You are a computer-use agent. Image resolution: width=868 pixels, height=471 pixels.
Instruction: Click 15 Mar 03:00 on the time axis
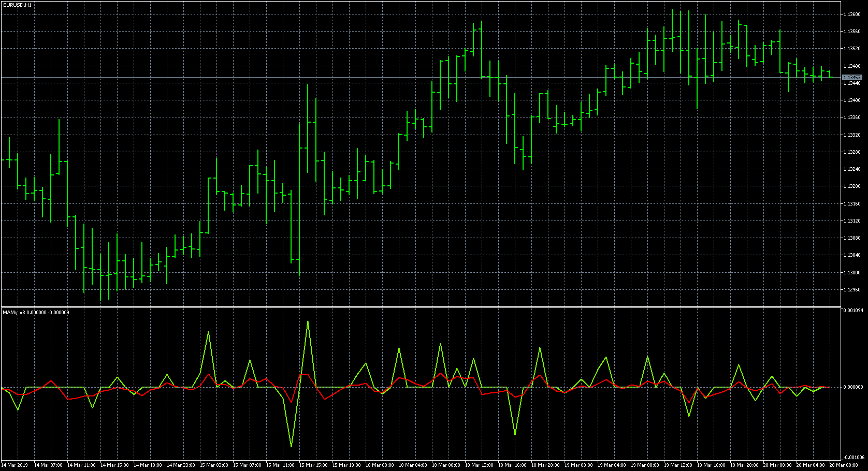click(214, 465)
